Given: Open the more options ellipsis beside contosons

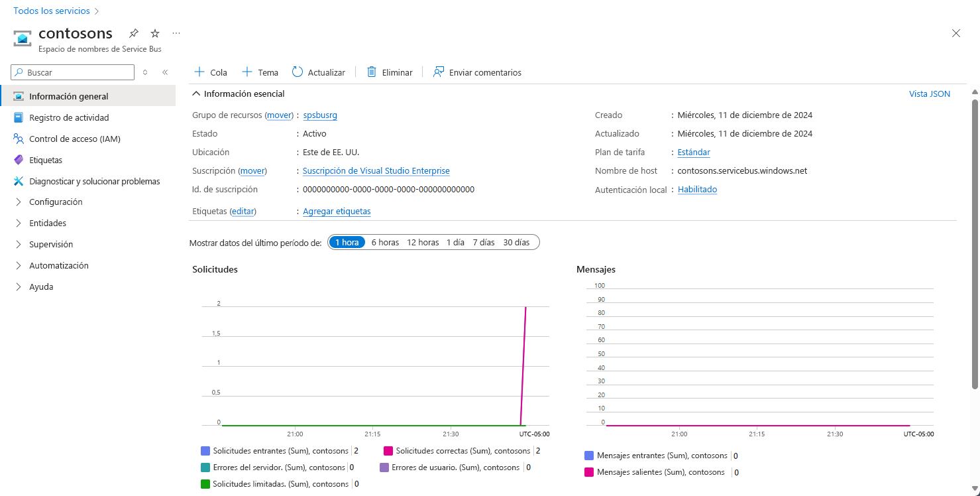Looking at the screenshot, I should point(176,33).
